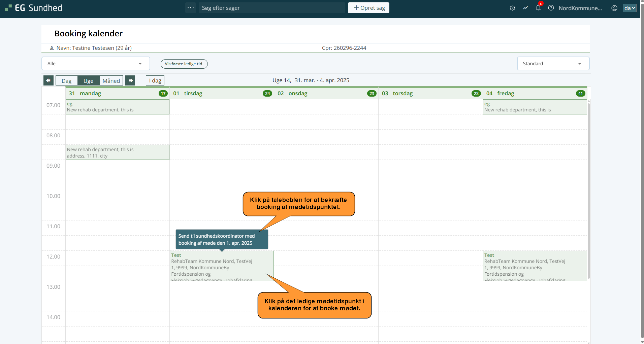Screen dimensions: 644x344
Task: Open the settings gear icon
Action: pos(512,8)
